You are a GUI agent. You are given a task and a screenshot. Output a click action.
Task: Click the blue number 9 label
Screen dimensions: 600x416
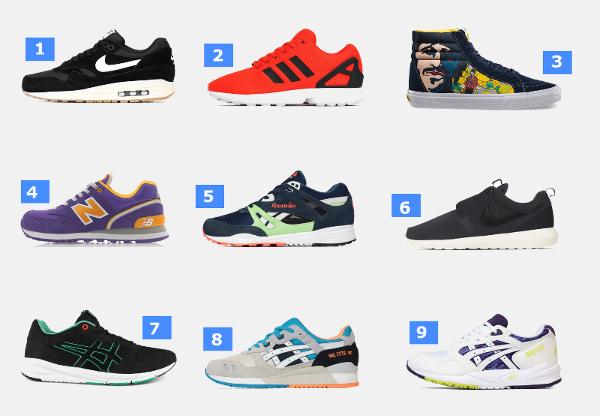click(424, 332)
